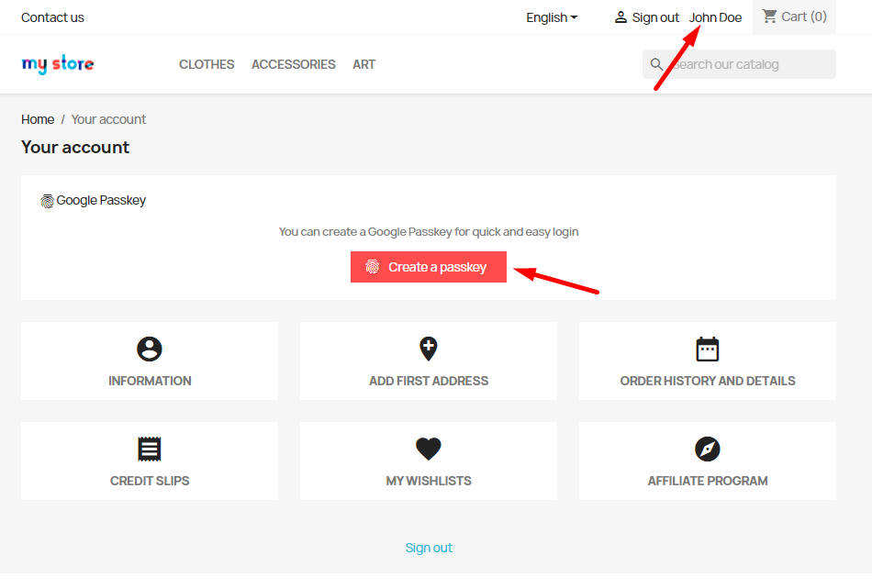
Task: Click the bottom Sign out link
Action: pyautogui.click(x=429, y=548)
